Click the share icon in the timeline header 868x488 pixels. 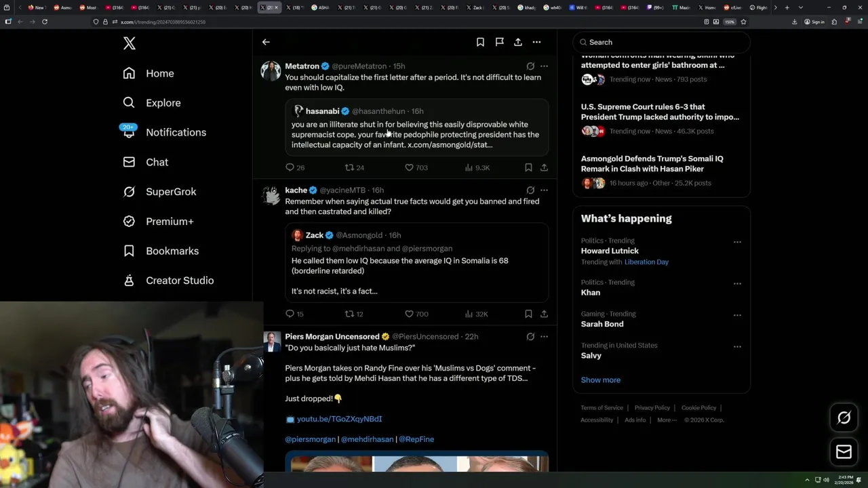518,42
